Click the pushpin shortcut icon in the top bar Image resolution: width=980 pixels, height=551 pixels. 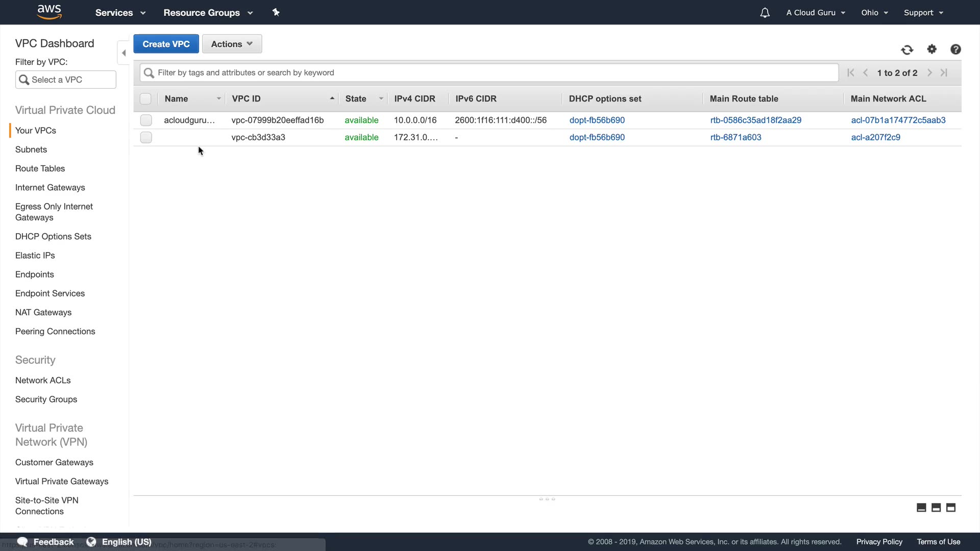click(276, 12)
